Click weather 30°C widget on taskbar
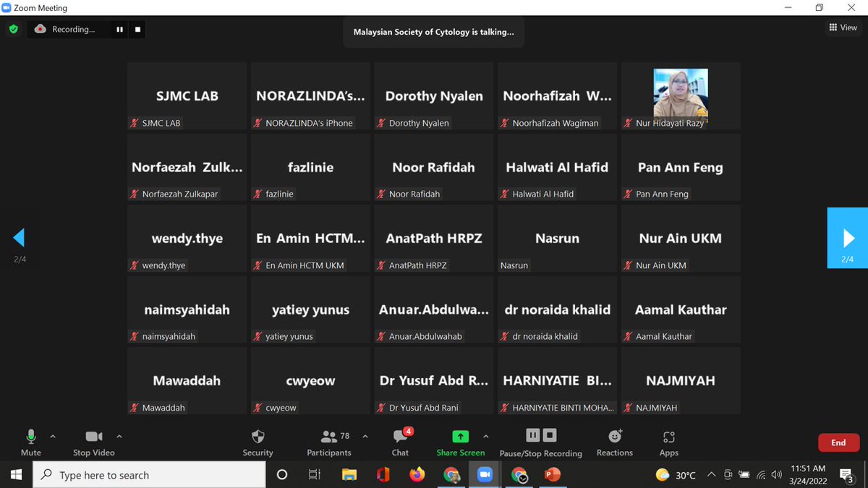Screen dimensions: 868x488 [x=676, y=475]
